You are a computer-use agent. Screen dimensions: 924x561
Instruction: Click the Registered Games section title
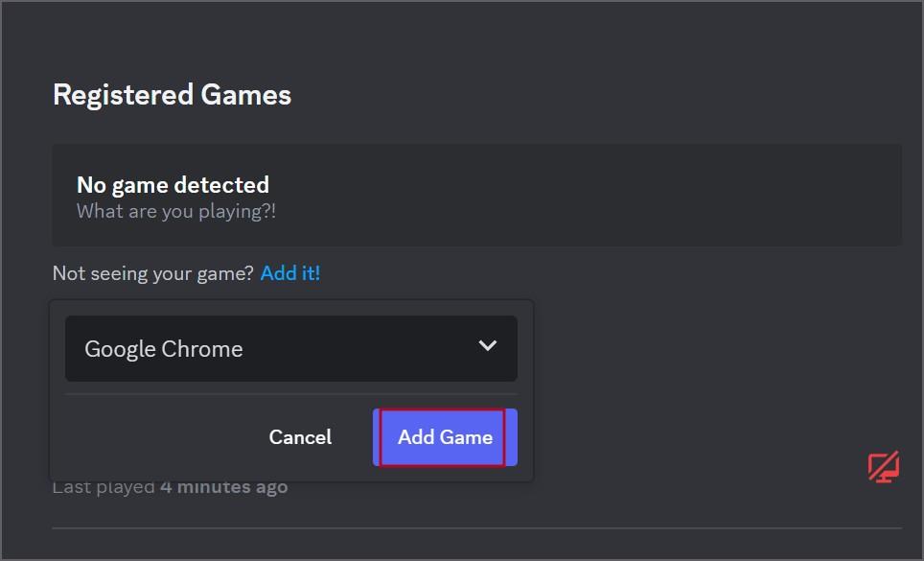click(173, 95)
